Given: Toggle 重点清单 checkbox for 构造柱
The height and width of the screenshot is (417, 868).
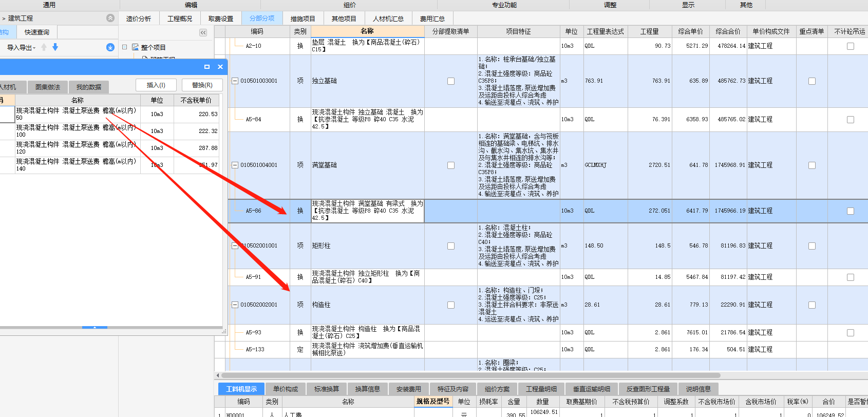Looking at the screenshot, I should click(812, 305).
